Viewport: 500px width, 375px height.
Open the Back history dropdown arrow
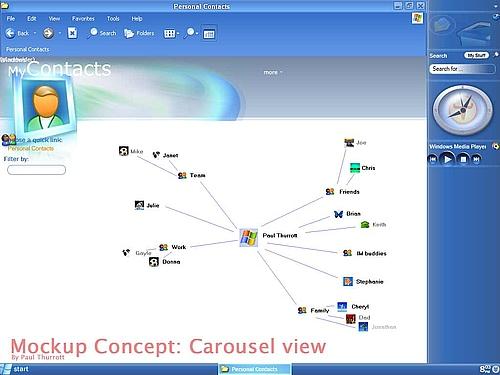tap(35, 33)
